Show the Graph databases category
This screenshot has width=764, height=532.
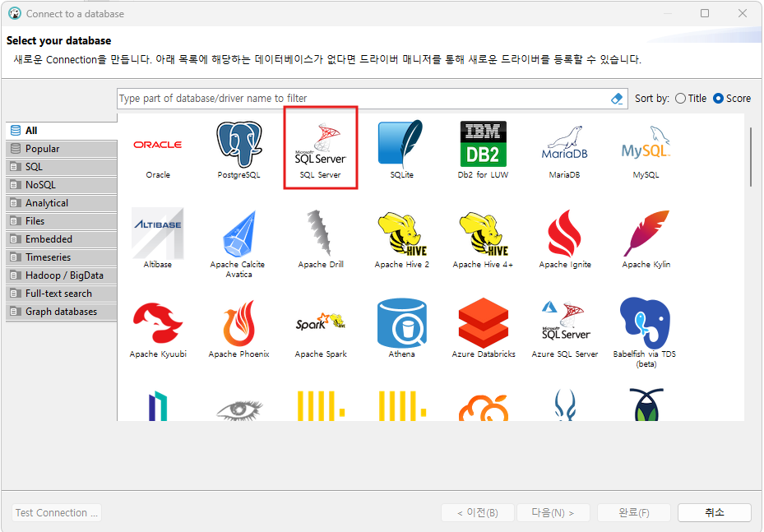62,312
